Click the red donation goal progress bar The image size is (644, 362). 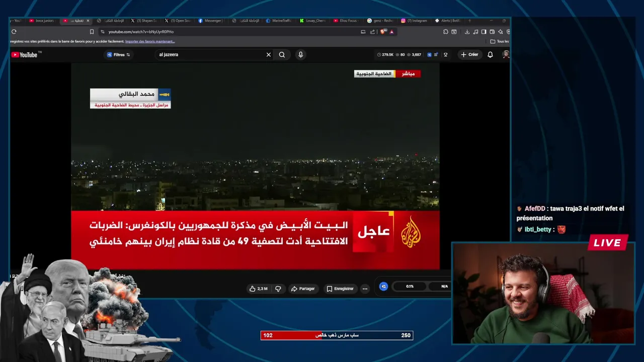click(x=337, y=335)
